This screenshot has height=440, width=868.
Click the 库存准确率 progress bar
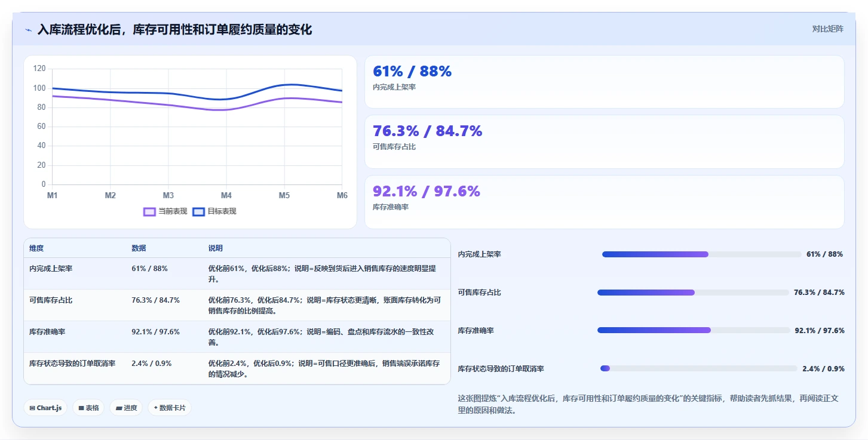(694, 330)
